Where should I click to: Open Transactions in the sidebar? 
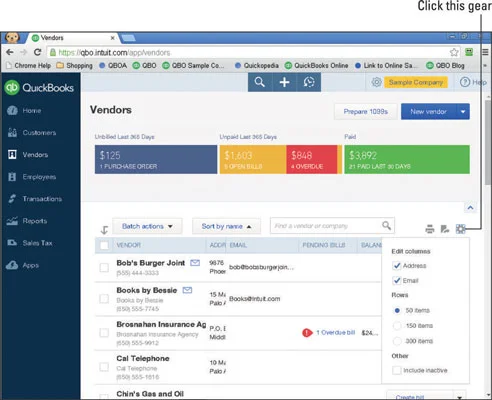click(35, 199)
